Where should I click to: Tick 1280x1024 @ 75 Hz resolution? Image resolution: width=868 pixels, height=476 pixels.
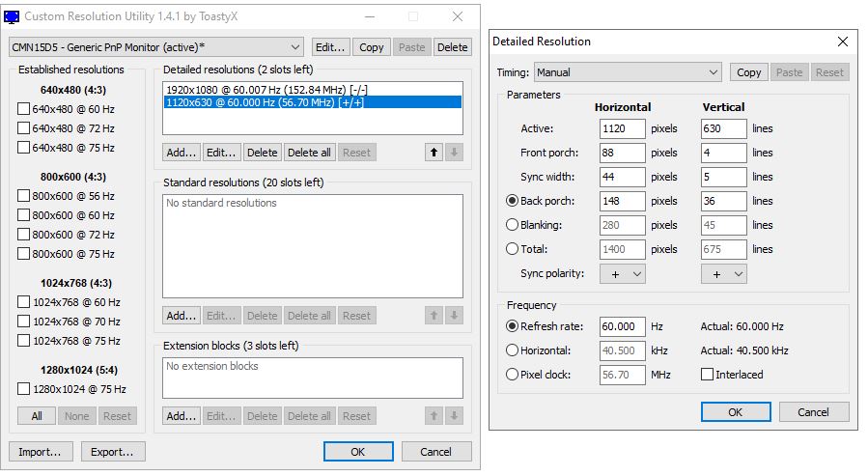(24, 389)
